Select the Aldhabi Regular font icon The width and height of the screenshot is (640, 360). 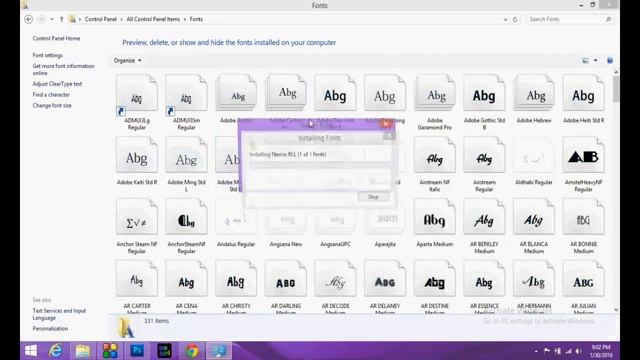tap(534, 155)
